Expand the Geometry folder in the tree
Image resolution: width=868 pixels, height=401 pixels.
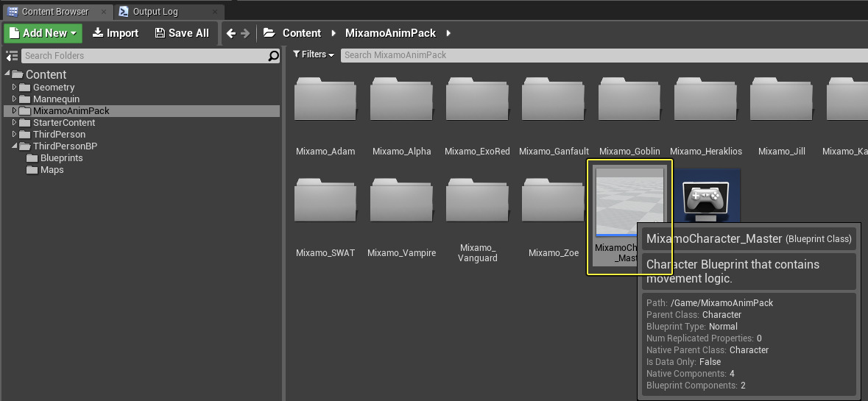(14, 87)
